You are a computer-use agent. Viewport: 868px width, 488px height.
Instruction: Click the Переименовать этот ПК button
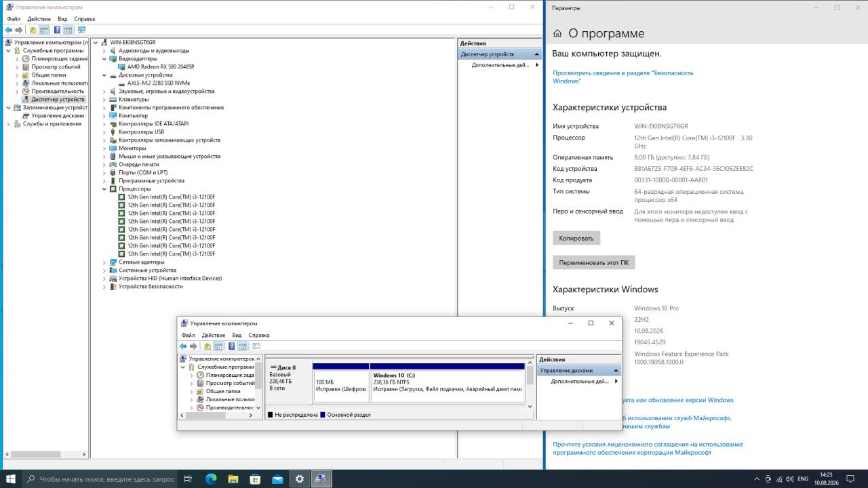594,262
